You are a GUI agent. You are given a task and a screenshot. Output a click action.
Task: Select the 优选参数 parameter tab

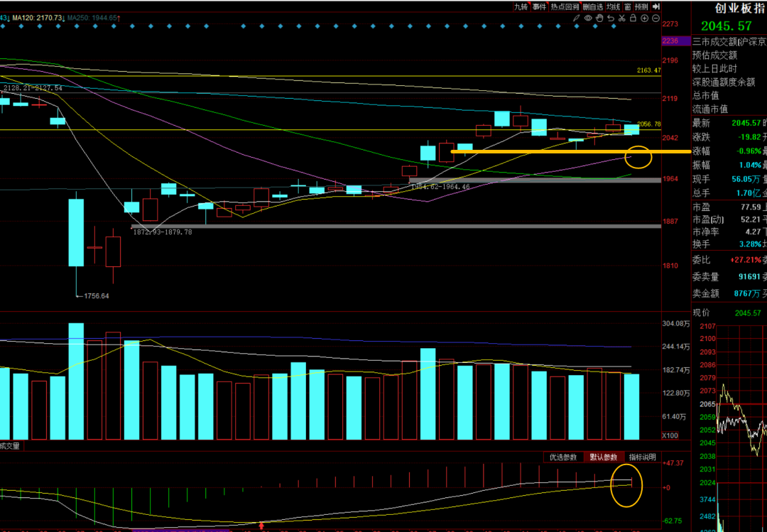point(563,457)
